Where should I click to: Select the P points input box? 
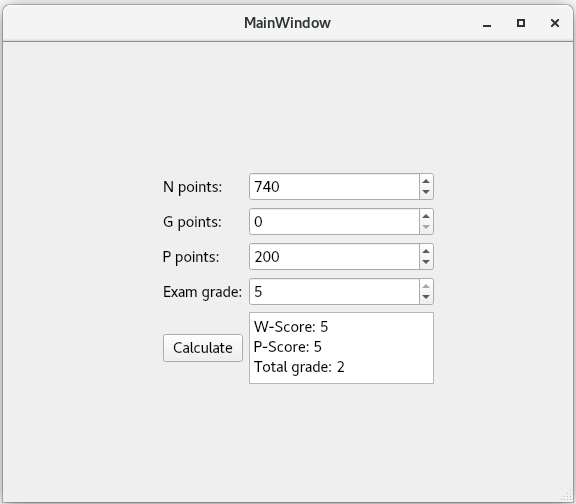click(x=334, y=256)
